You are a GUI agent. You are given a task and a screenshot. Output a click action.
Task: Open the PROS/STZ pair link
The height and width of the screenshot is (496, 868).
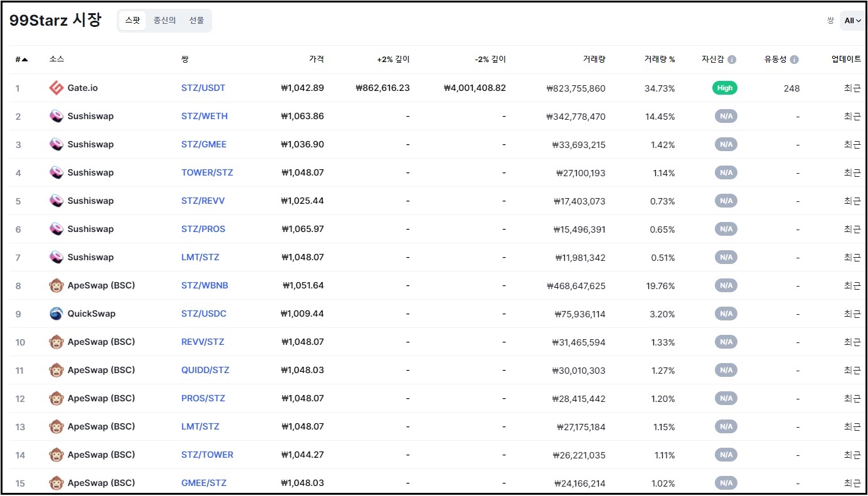(x=203, y=398)
